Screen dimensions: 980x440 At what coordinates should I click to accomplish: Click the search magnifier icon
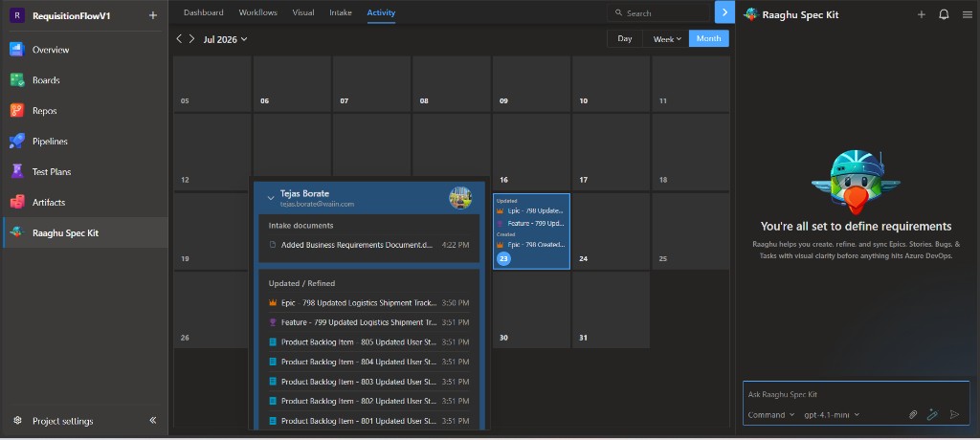coord(618,12)
